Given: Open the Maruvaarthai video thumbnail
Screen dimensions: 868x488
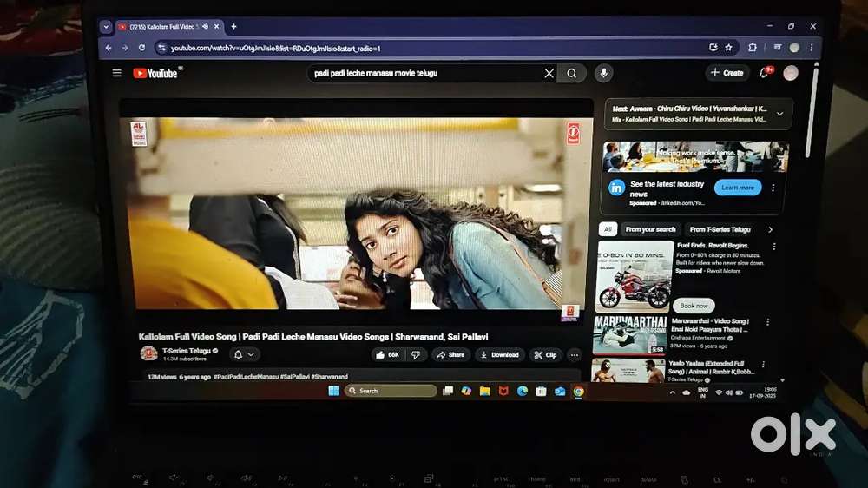Looking at the screenshot, I should tap(628, 334).
